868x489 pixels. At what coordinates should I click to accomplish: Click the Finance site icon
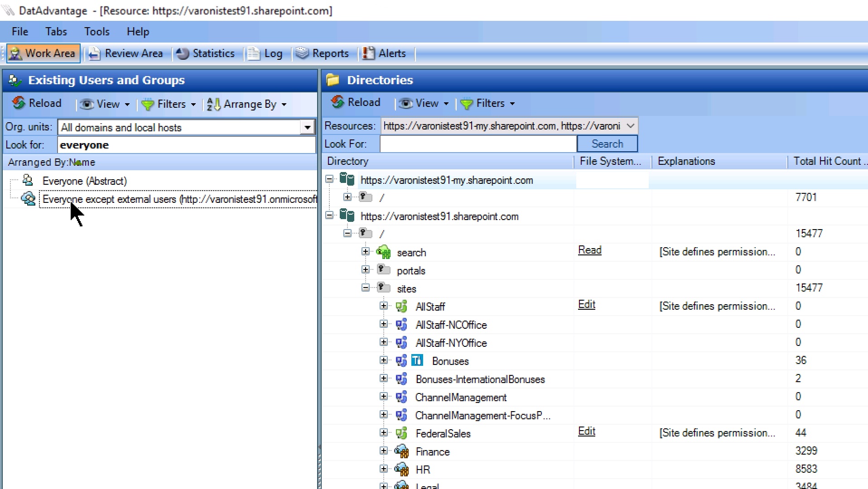tap(401, 451)
